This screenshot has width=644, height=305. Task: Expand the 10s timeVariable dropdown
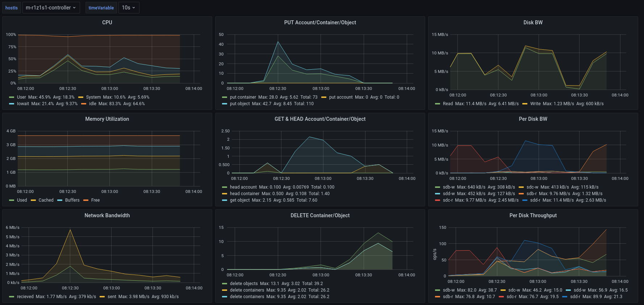(x=129, y=8)
